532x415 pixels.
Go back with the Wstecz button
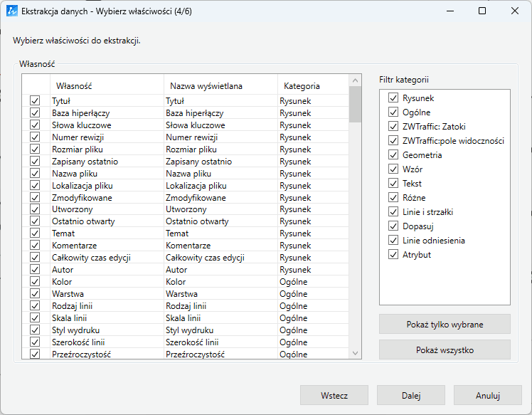(334, 395)
